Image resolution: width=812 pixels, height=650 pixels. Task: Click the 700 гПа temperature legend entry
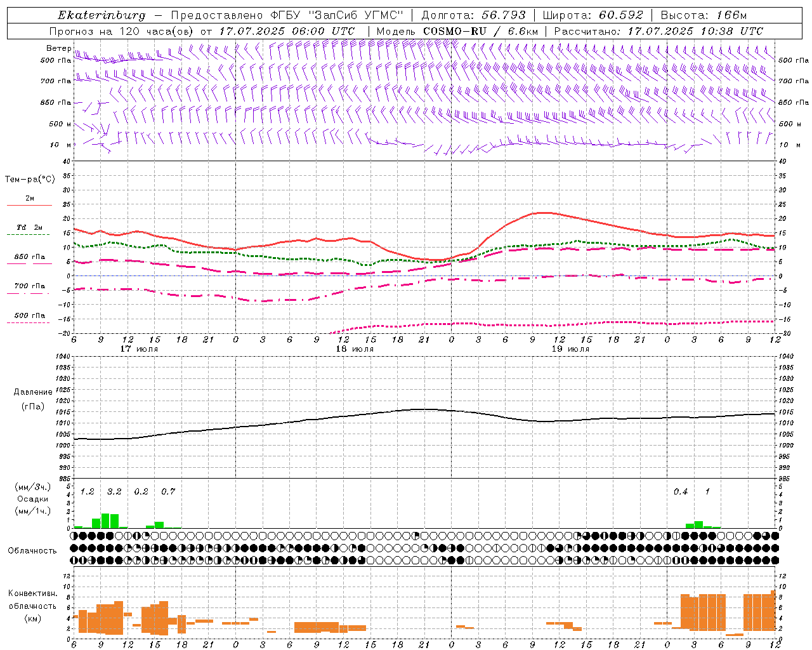click(30, 286)
